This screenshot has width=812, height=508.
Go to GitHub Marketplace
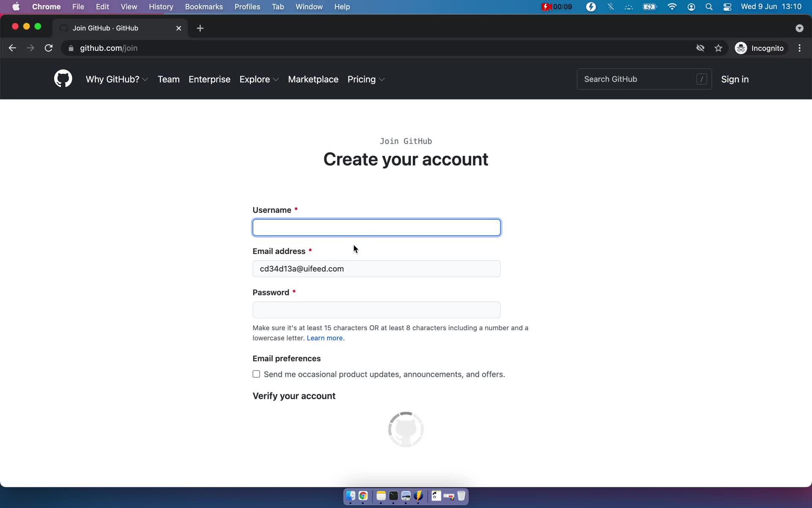click(313, 79)
